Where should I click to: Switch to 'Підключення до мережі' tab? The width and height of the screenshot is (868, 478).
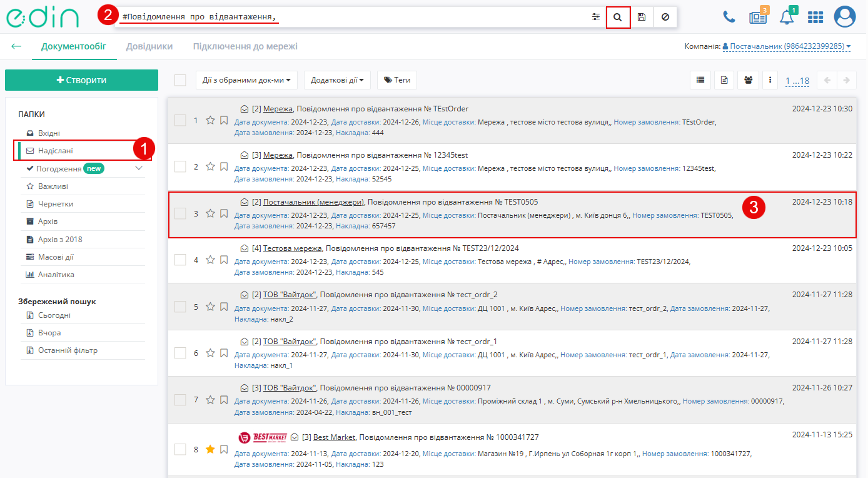245,46
